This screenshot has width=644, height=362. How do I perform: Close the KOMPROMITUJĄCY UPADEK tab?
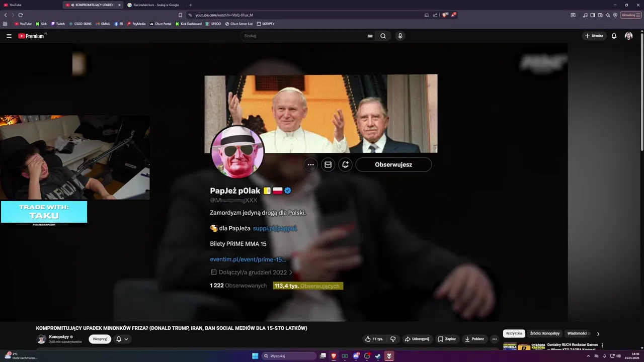(119, 5)
